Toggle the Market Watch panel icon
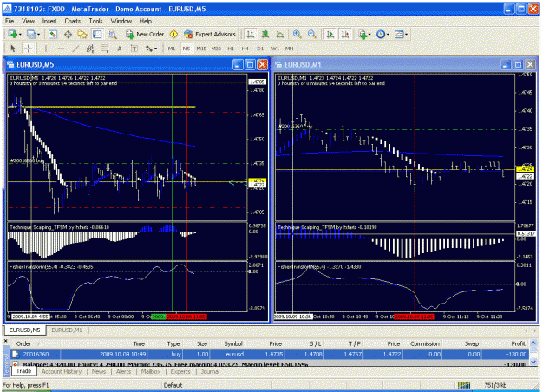Image resolution: width=542 pixels, height=392 pixels. tap(53, 34)
